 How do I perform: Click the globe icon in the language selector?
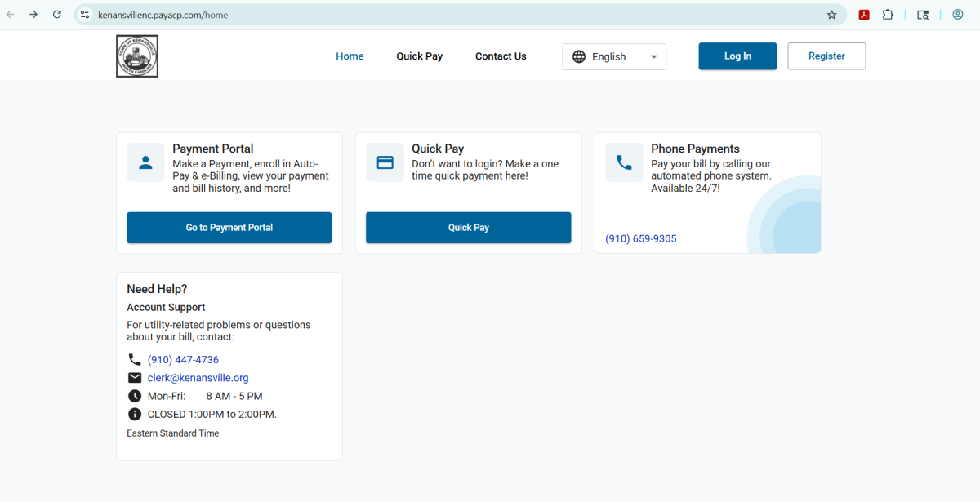(579, 56)
